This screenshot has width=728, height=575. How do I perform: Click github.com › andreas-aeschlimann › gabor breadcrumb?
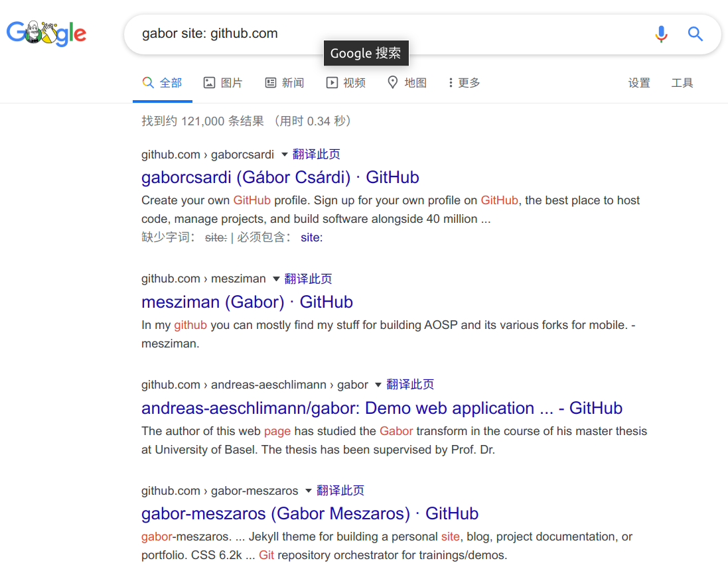point(254,385)
